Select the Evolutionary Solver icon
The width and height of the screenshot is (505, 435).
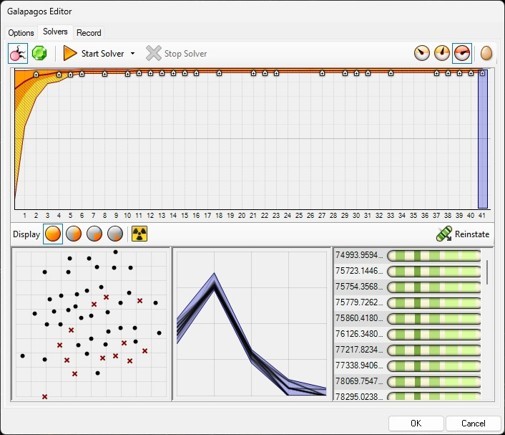18,53
